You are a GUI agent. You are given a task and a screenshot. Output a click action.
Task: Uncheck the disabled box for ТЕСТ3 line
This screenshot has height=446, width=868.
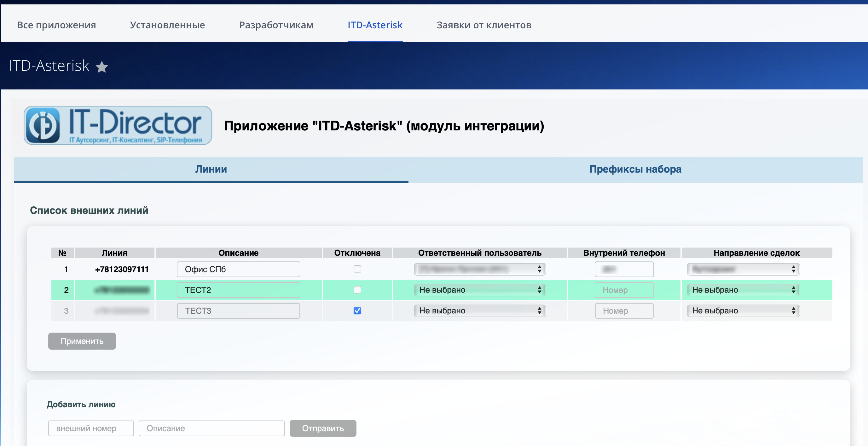(x=357, y=310)
